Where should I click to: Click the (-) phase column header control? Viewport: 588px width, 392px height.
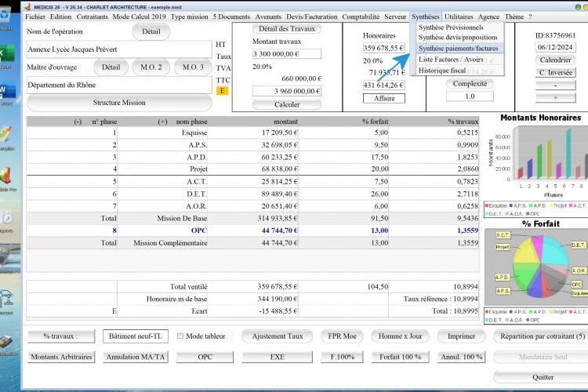point(78,122)
